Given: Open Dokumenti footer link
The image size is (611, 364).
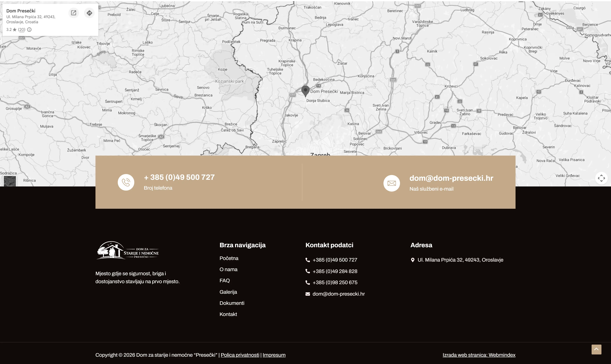Looking at the screenshot, I should (x=232, y=303).
